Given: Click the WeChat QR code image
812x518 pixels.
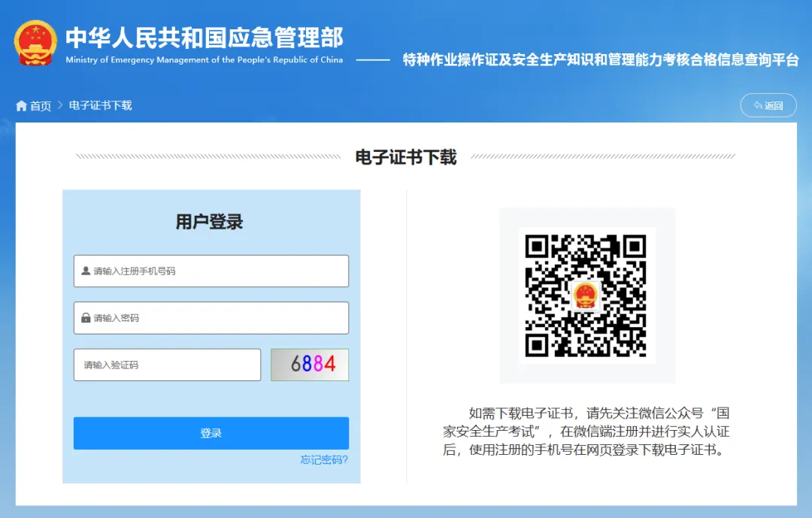Looking at the screenshot, I should click(x=586, y=295).
